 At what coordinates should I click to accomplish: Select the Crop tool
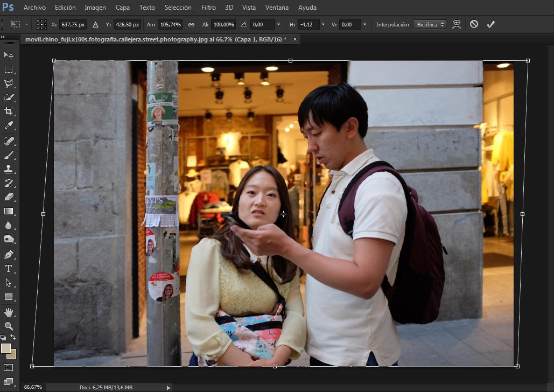(x=9, y=111)
